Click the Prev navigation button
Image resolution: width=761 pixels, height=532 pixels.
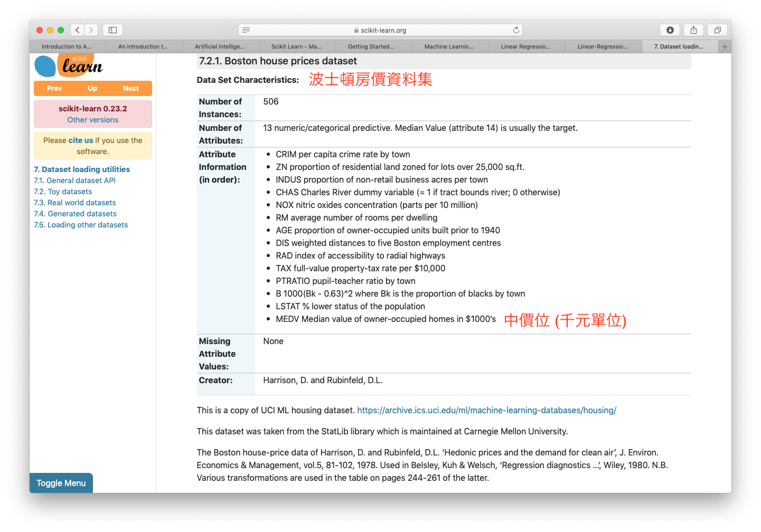(x=54, y=88)
